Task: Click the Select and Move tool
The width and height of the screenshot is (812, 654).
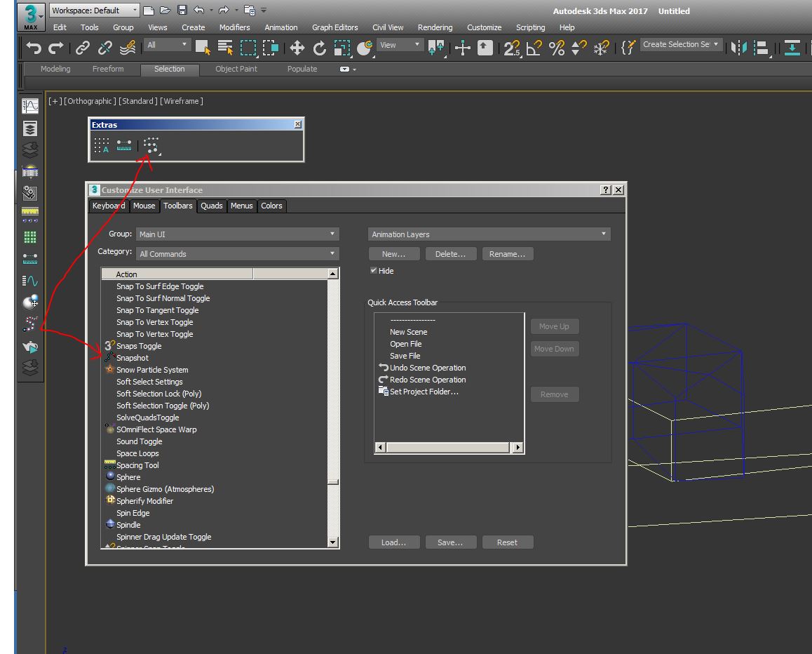Action: [297, 48]
